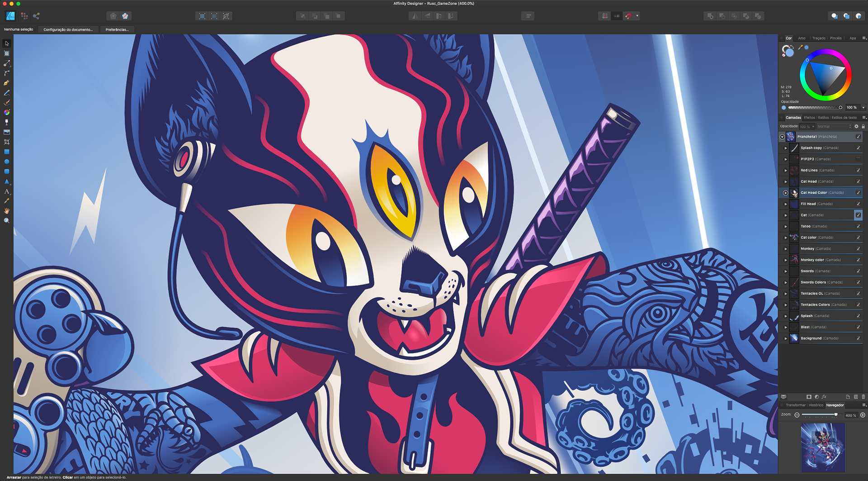Click the zoom in plus button
Screen dimensions: 868x481
tap(863, 415)
